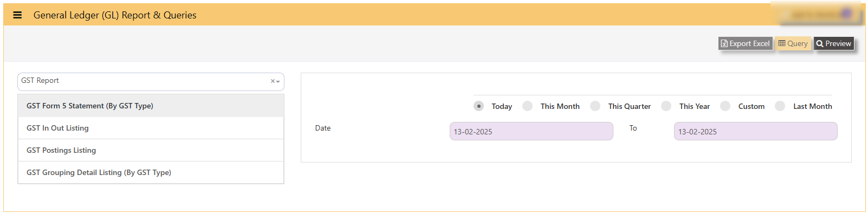Select the Today radio button
868x220 pixels.
478,106
